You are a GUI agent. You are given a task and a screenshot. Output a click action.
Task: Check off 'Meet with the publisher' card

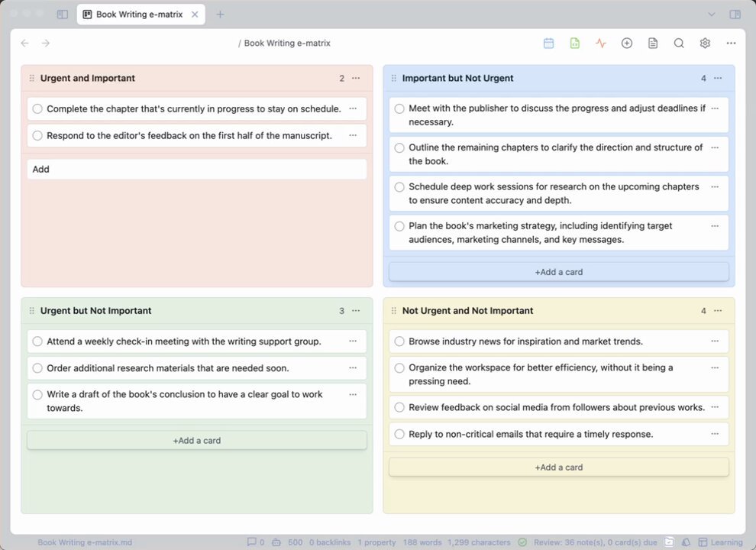(x=399, y=108)
